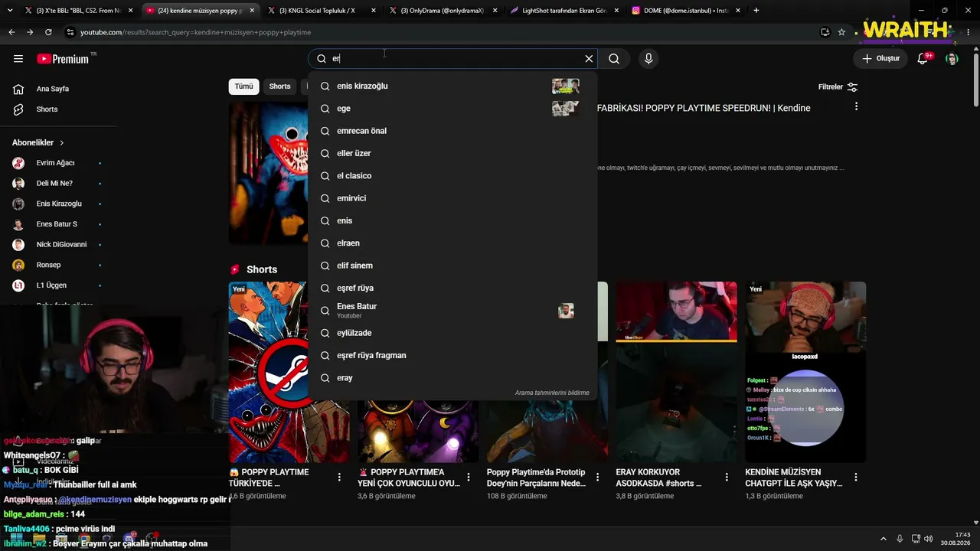Click 'Arama tahminlerini bildirme' link

pos(552,393)
